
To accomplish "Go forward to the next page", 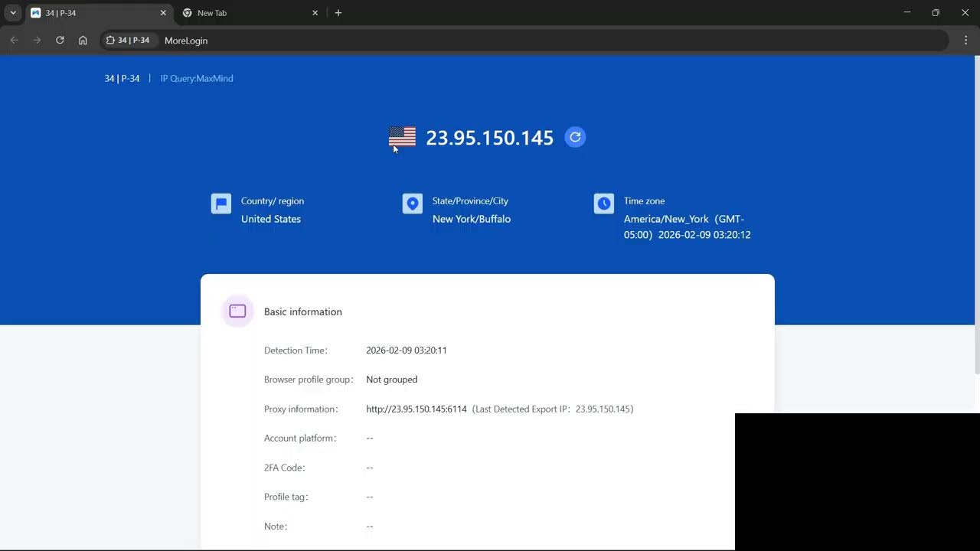I will [37, 41].
